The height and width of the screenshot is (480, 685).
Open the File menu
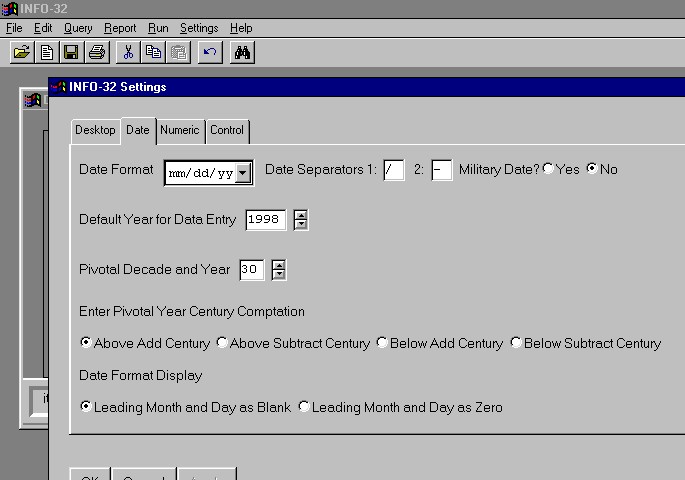(14, 28)
